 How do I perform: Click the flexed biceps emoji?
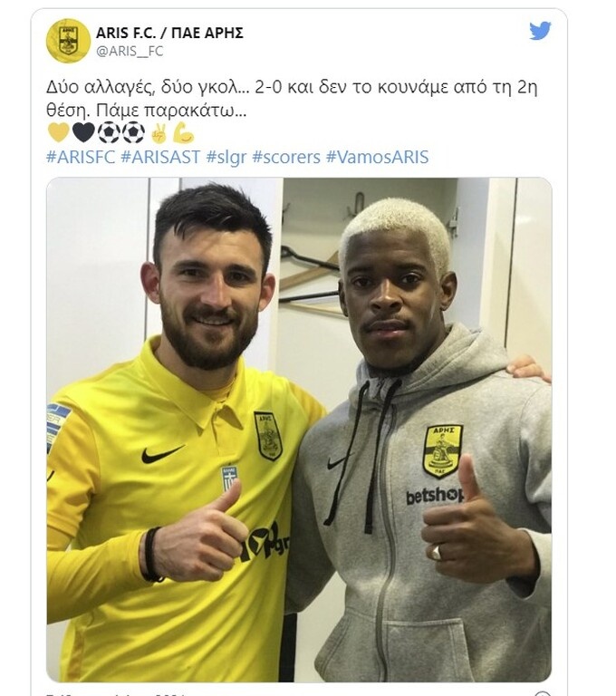click(183, 132)
